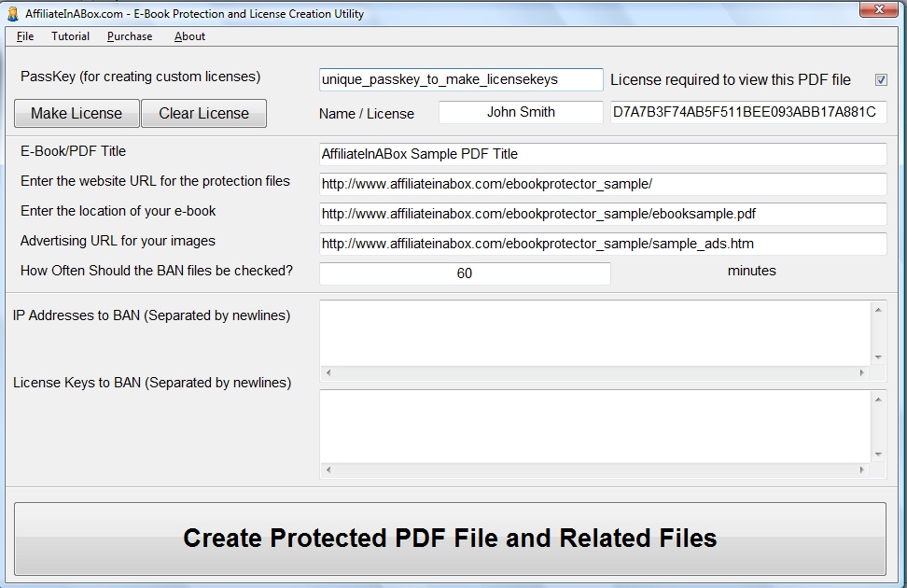Focus the PassKey input field

click(x=461, y=80)
